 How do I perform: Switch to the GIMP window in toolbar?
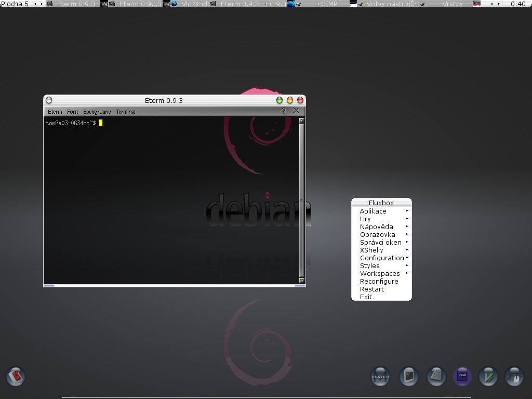pyautogui.click(x=329, y=4)
